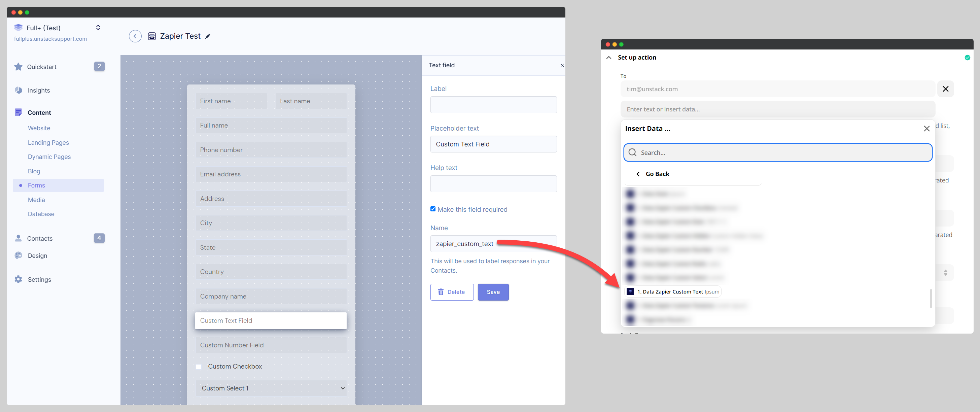Image resolution: width=980 pixels, height=412 pixels.
Task: Open the Custom Select 1 dropdown
Action: 271,388
